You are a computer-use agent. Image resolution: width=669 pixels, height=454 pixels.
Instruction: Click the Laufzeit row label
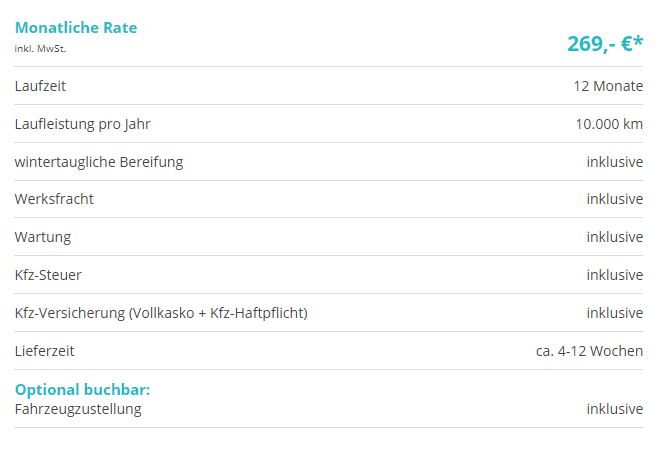(40, 86)
